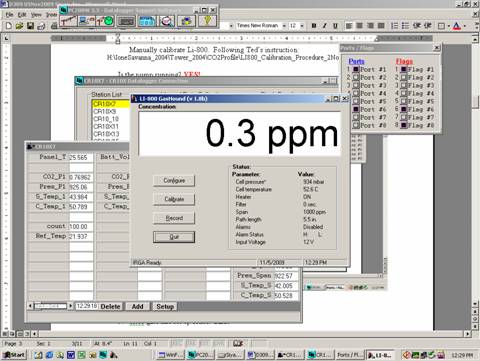Click the Borders icon in Word toolbar

pyautogui.click(x=441, y=26)
